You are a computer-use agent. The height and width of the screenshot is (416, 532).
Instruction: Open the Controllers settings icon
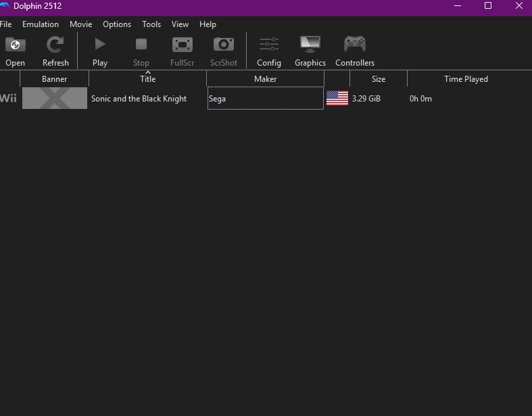pyautogui.click(x=355, y=45)
